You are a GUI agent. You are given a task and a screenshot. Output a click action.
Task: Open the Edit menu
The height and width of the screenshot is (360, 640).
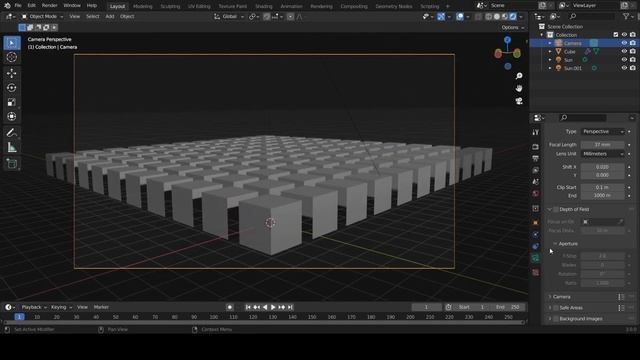pos(31,6)
